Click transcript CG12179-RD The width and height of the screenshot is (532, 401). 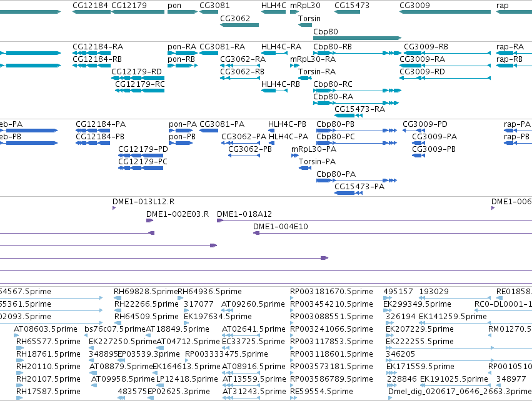pos(136,72)
